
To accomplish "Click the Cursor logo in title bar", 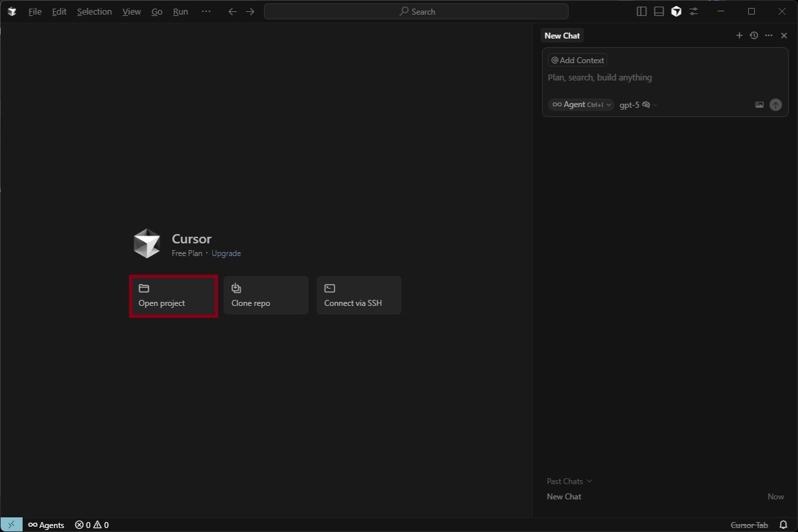I will 11,11.
